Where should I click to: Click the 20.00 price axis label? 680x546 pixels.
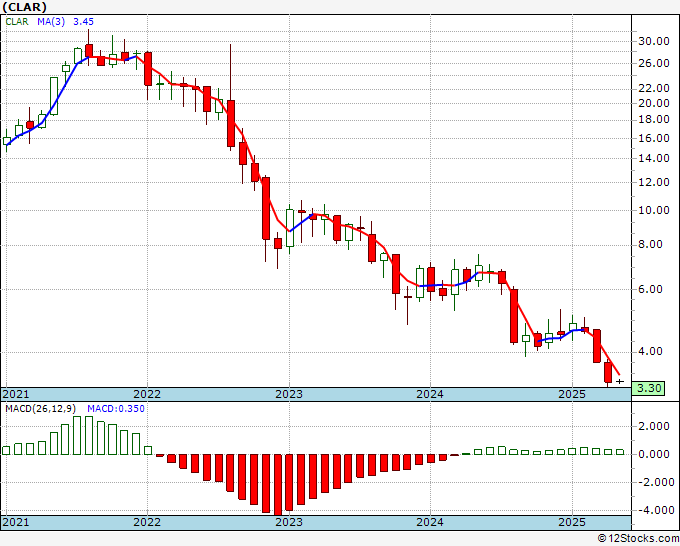[x=654, y=103]
